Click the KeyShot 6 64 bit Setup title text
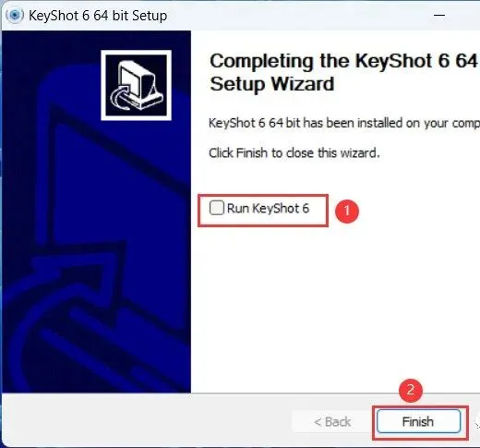The height and width of the screenshot is (448, 480). [x=98, y=16]
